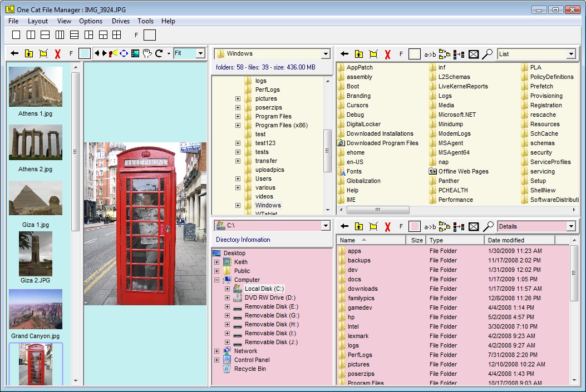Click the a->b rename icon in top-right panel
The width and height of the screenshot is (586, 392).
(x=430, y=54)
